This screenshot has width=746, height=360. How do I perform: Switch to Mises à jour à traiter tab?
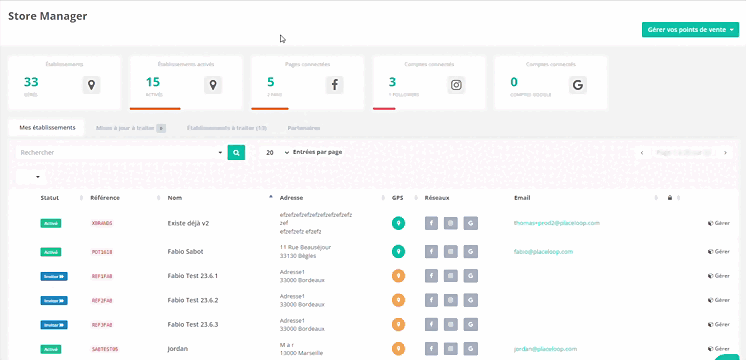pos(130,128)
